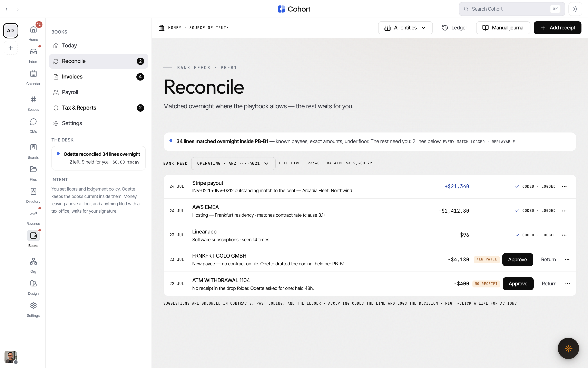588x368 pixels.
Task: Open the Odette reconciled 34 lines card
Action: (98, 158)
